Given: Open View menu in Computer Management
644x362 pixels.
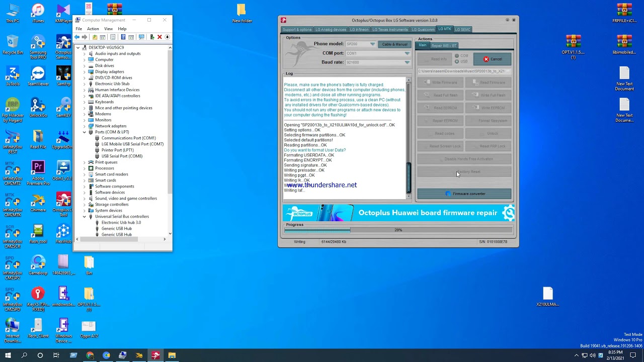Looking at the screenshot, I should coord(108,29).
